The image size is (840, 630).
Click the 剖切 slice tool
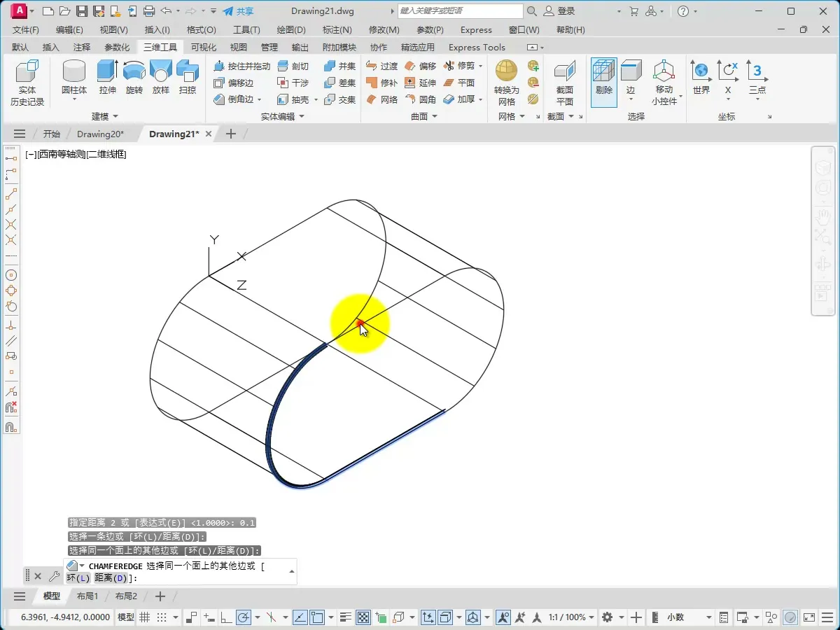293,66
